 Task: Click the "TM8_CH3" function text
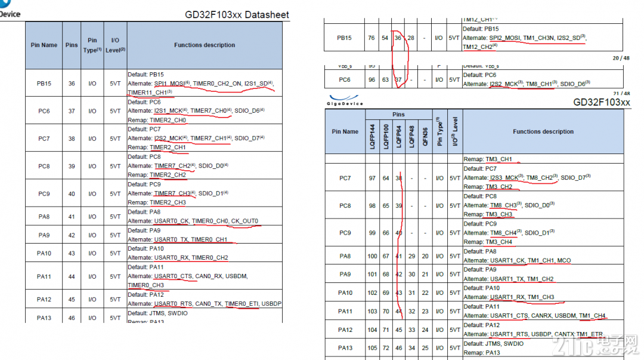click(503, 205)
